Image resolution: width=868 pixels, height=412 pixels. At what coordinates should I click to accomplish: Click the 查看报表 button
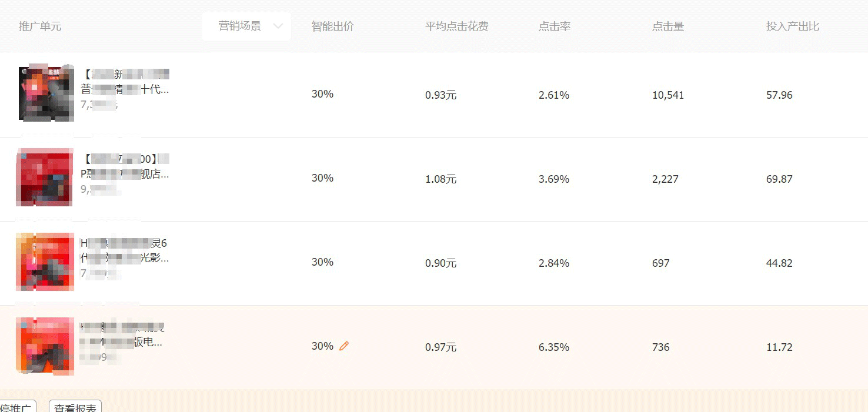pyautogui.click(x=75, y=407)
